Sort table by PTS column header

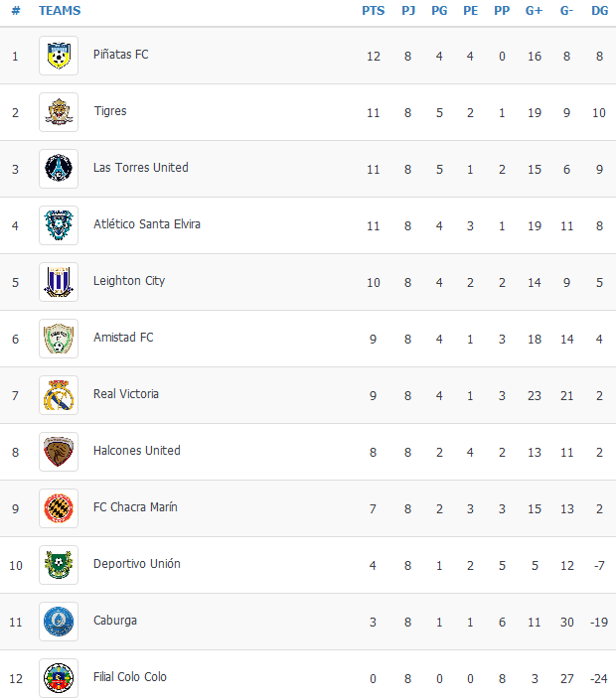click(x=373, y=11)
